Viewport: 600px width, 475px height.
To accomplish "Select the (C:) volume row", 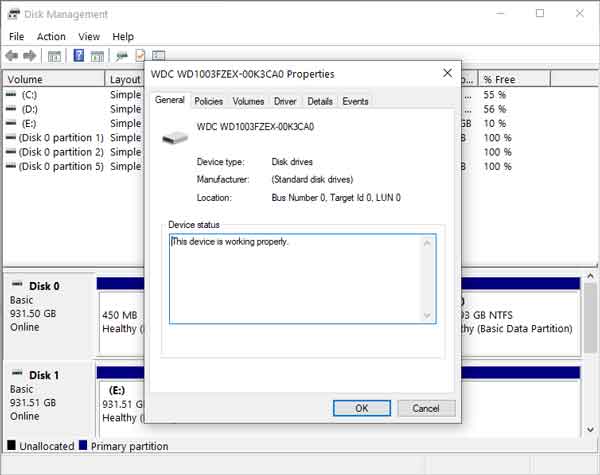I will (x=73, y=95).
